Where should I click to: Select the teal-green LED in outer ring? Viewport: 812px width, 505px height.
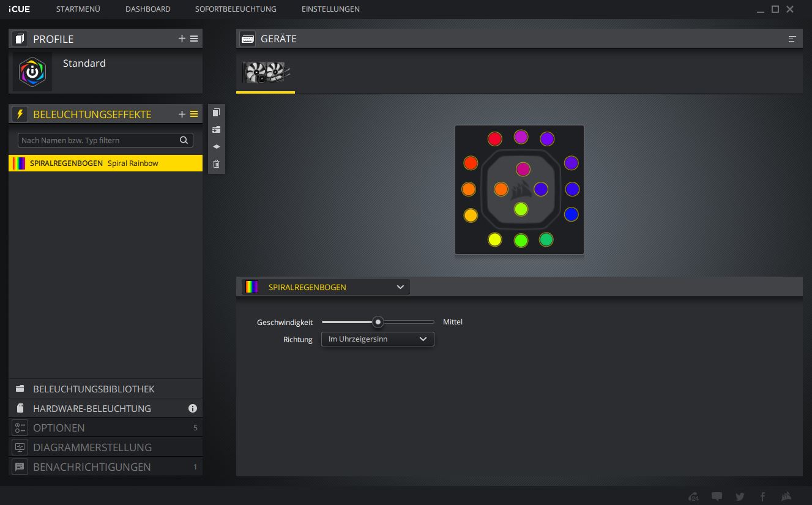pyautogui.click(x=546, y=239)
